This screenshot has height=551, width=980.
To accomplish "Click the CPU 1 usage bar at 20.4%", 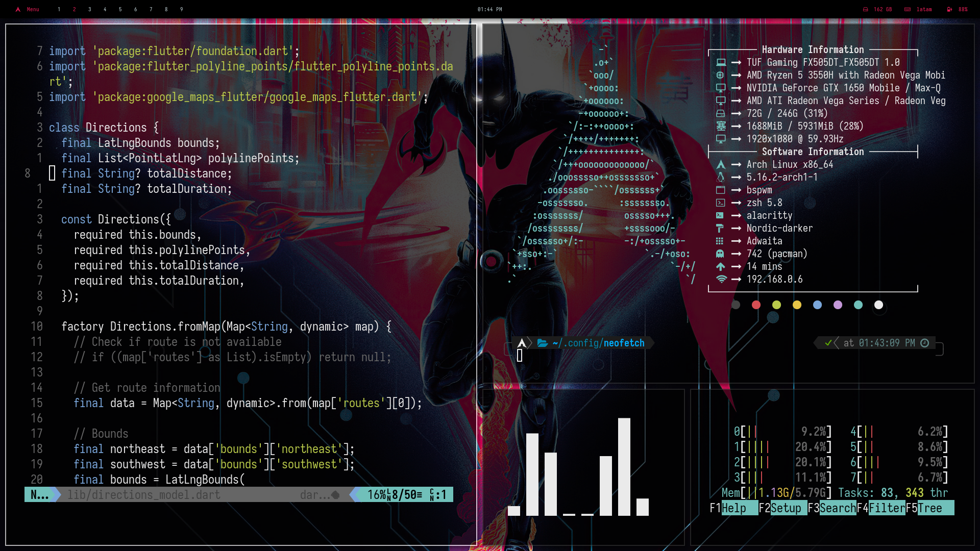I will coord(782,447).
